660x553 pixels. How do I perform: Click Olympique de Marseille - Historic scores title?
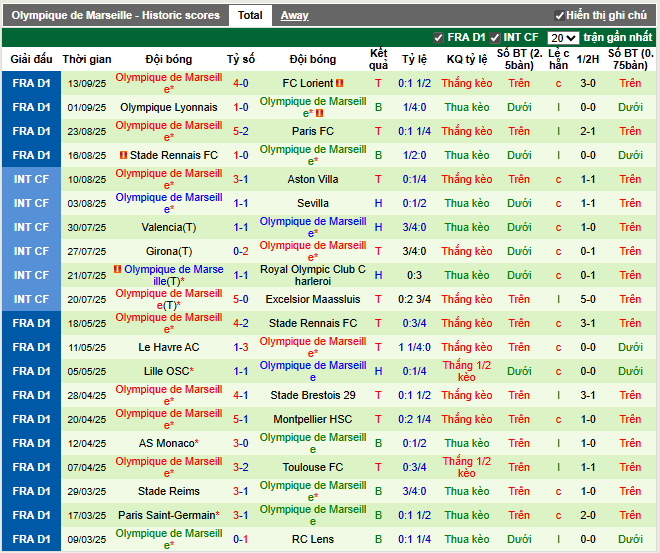(x=115, y=16)
